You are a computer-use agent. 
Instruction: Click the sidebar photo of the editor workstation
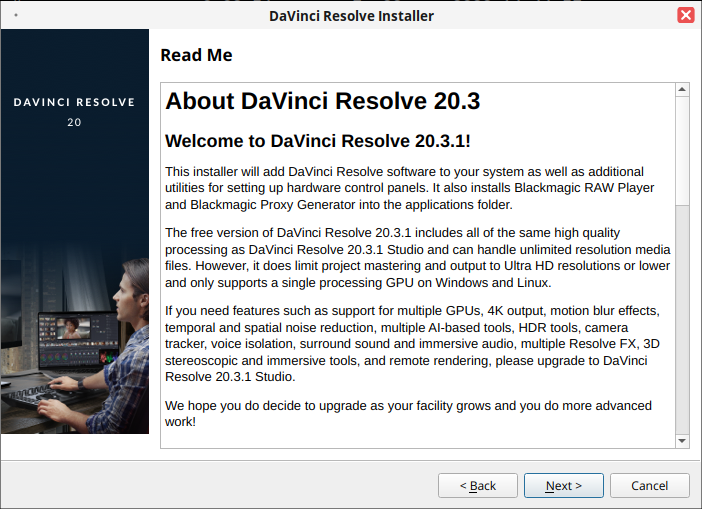tap(75, 340)
